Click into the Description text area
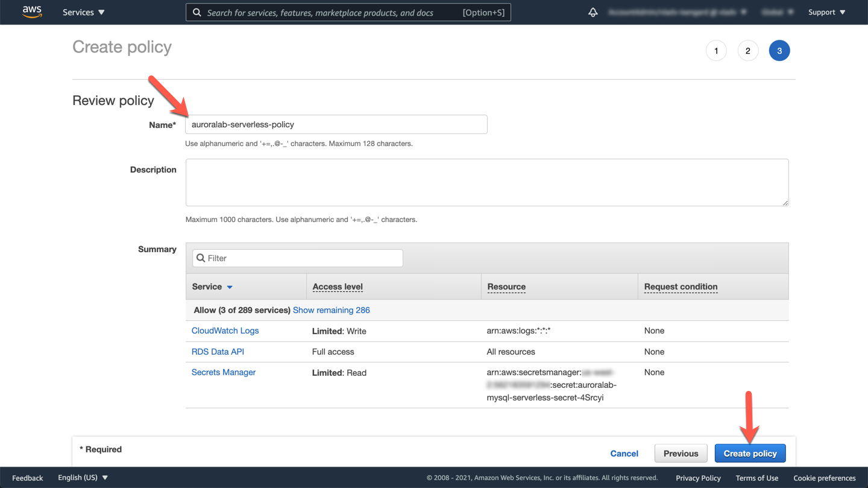Image resolution: width=868 pixels, height=488 pixels. point(486,182)
